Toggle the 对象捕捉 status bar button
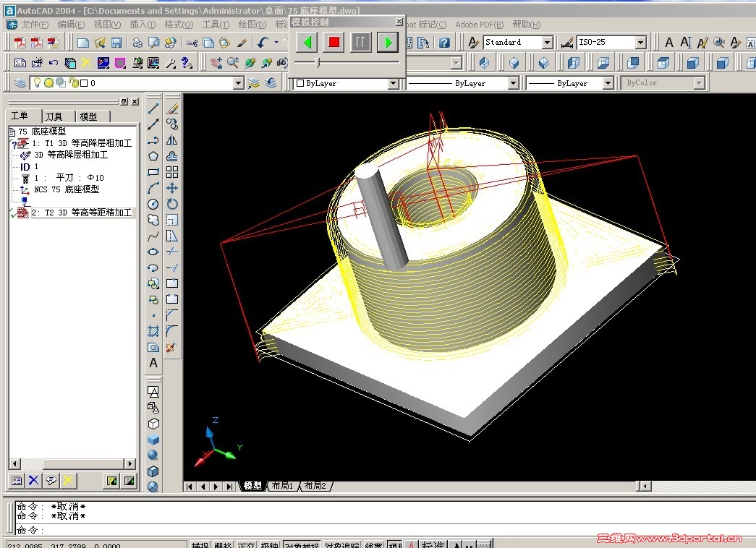 (302, 545)
